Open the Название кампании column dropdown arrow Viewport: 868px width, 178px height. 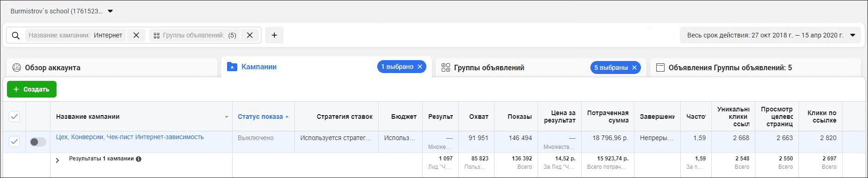[227, 117]
